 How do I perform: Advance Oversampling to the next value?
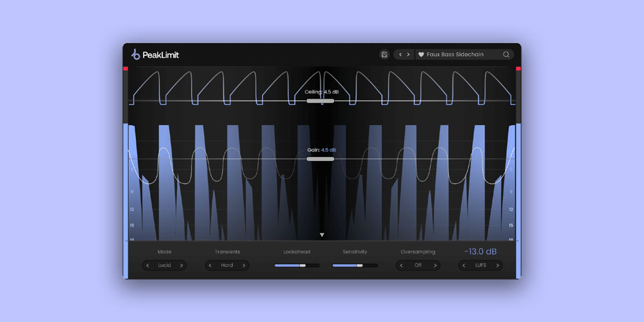435,265
